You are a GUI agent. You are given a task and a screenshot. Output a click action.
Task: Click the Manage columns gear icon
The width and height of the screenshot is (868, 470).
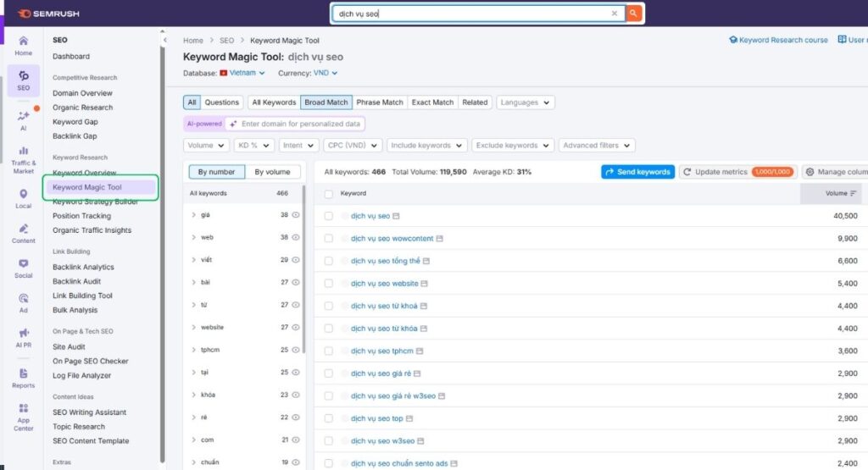(810, 172)
